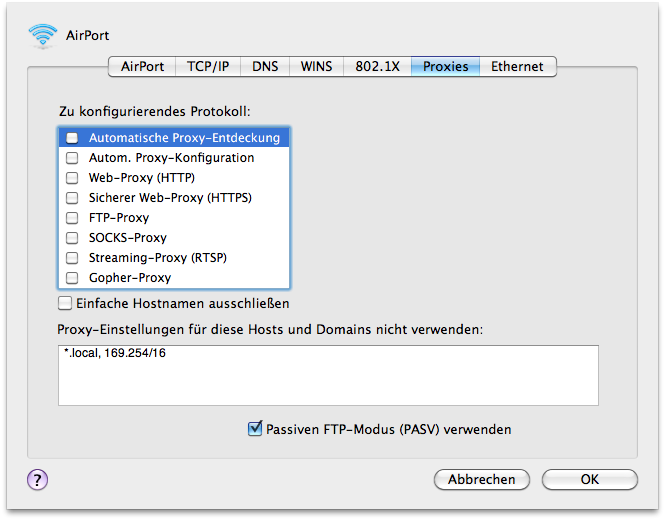Image resolution: width=665 pixels, height=520 pixels.
Task: Uncheck Passiven FTP-Modus (PASV) verwenden
Action: coord(255,428)
